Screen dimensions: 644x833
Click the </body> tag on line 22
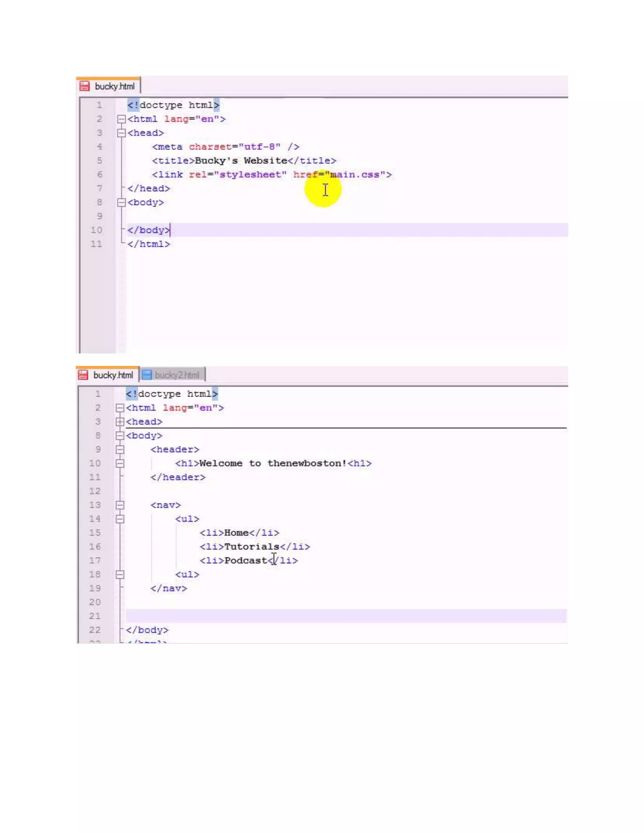[147, 630]
